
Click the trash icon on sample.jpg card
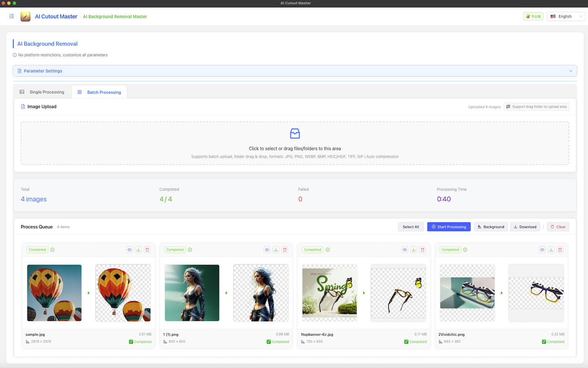147,249
